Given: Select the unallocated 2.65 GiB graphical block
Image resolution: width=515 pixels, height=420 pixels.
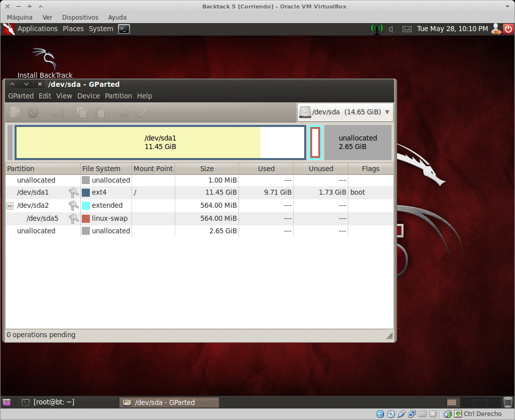Looking at the screenshot, I should click(x=357, y=142).
